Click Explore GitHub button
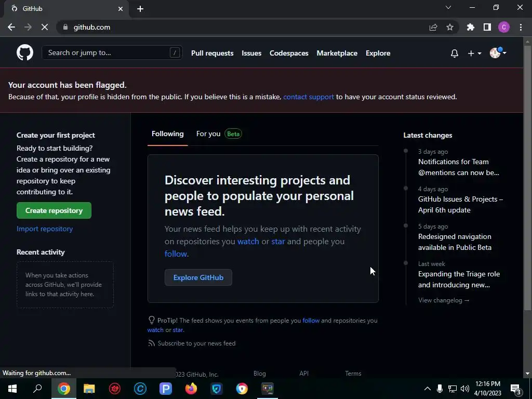Image resolution: width=532 pixels, height=399 pixels. coord(198,277)
